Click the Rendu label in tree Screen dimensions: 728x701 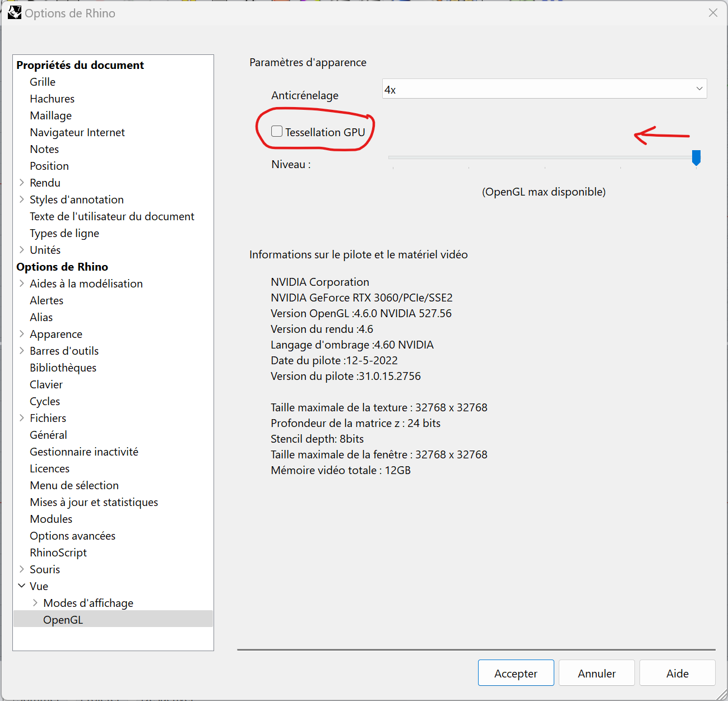click(x=45, y=183)
